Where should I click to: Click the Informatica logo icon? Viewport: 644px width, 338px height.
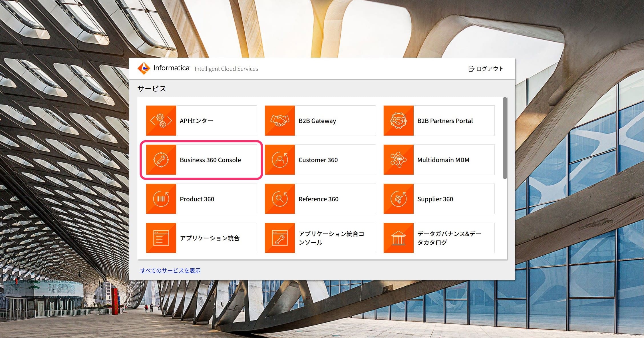point(144,69)
